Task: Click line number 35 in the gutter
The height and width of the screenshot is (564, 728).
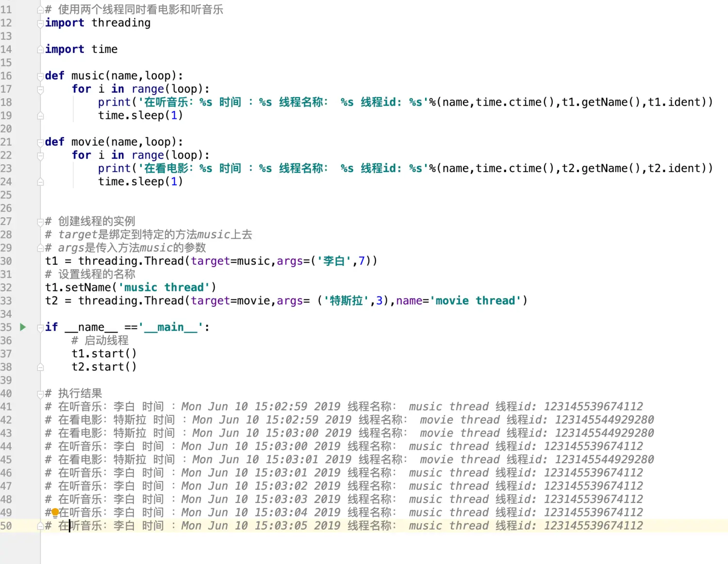Action: (6, 327)
